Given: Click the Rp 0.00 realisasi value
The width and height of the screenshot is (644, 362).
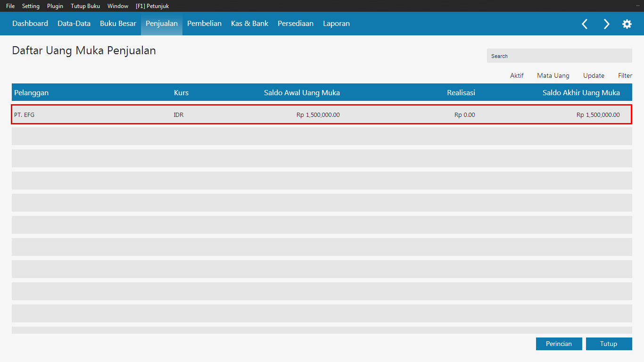Looking at the screenshot, I should click(464, 115).
